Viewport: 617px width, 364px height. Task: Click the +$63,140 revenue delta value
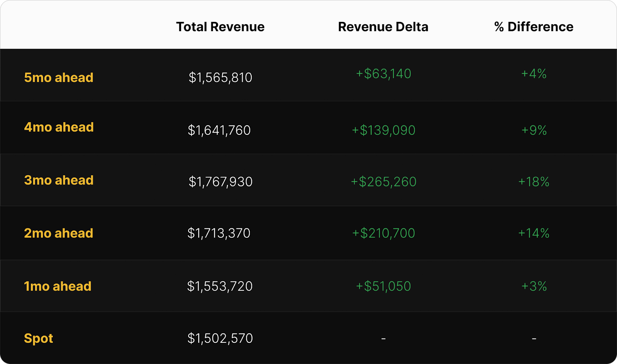pyautogui.click(x=383, y=74)
